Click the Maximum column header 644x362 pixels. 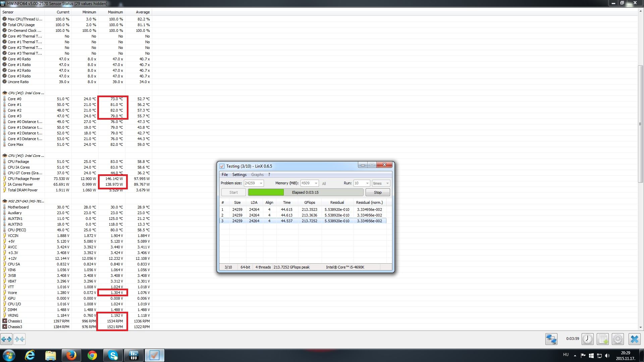112,12
